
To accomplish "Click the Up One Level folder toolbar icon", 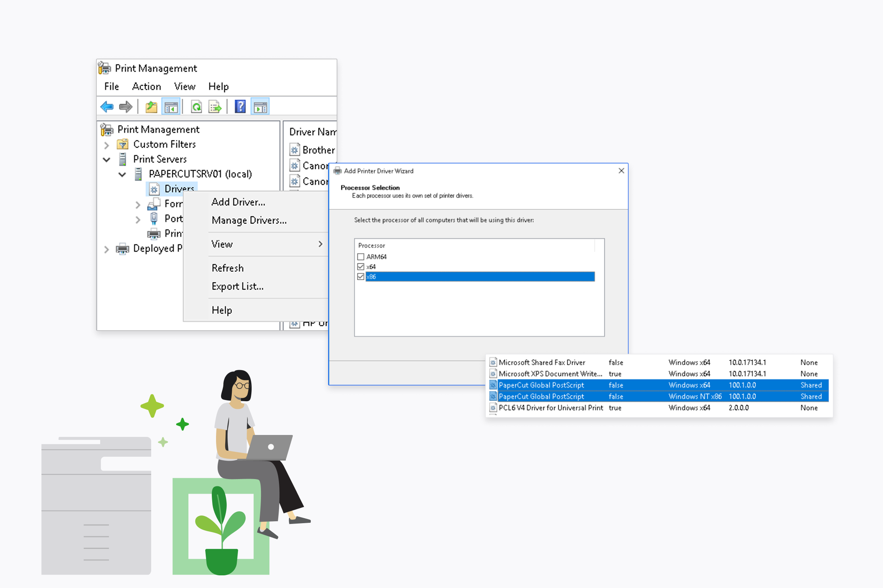I will [150, 106].
